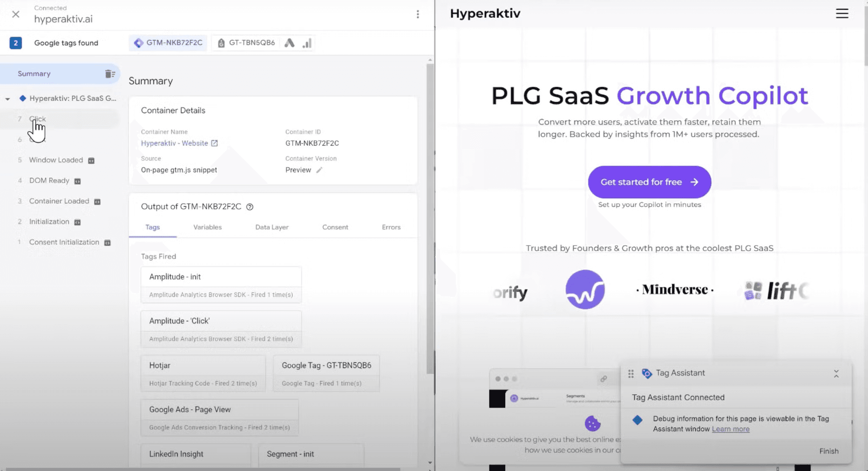Image resolution: width=868 pixels, height=471 pixels.
Task: Switch to the Variables tab
Action: tap(208, 226)
